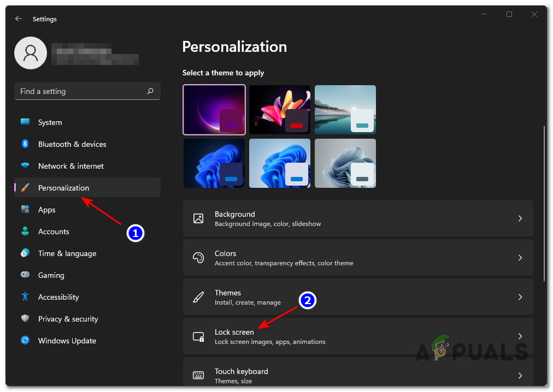Screen dimensions: 553x392
Task: Click the Accessibility figure icon
Action: click(25, 297)
